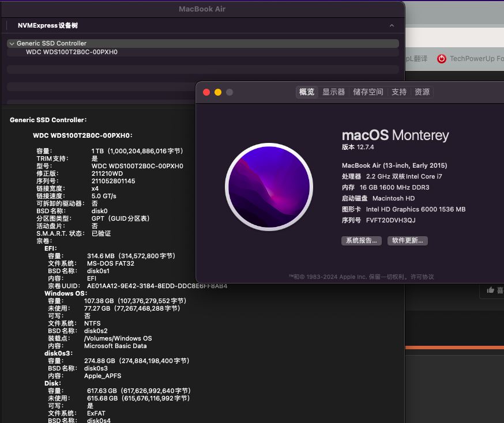
Task: Open the 系统报告... button
Action: [x=362, y=240]
